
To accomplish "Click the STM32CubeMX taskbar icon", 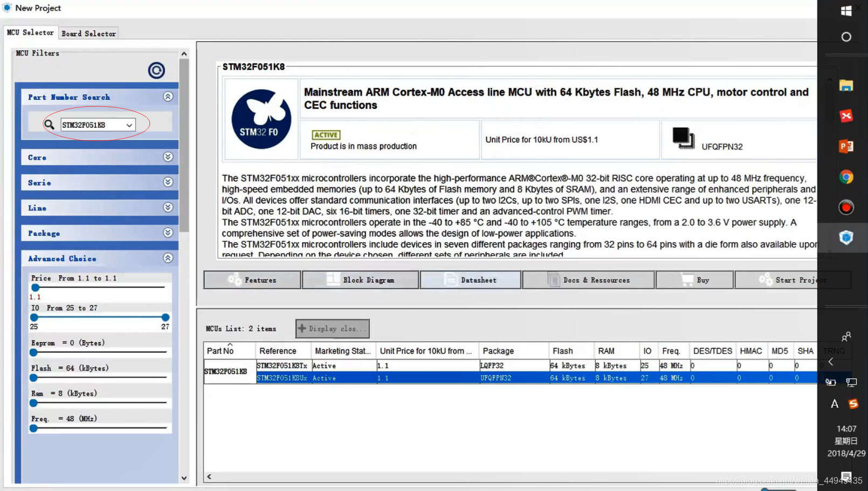I will (846, 237).
